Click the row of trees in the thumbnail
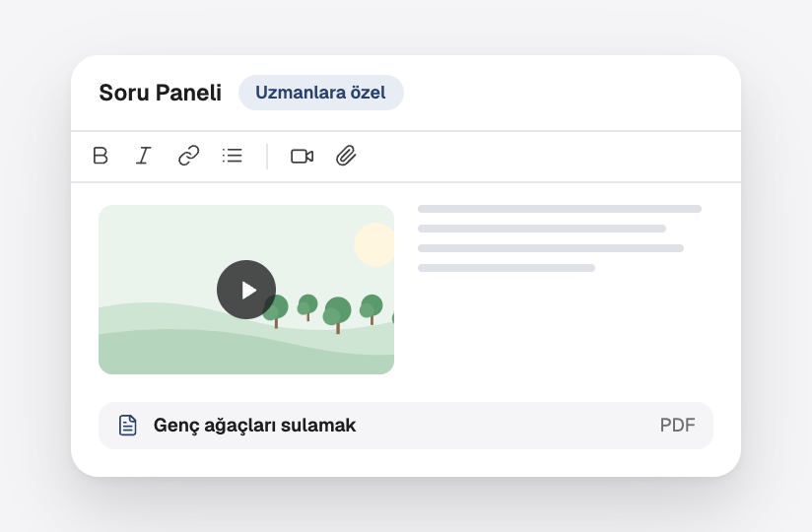The height and width of the screenshot is (532, 812). 329,312
